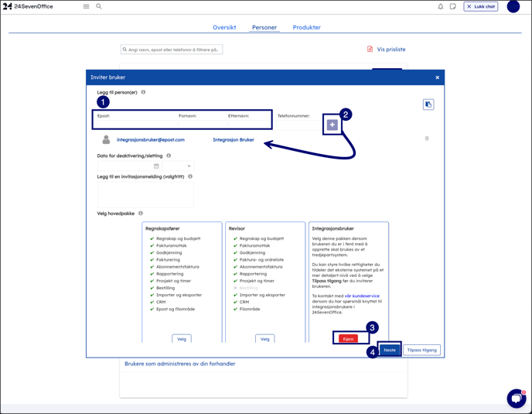
Task: Switch to the Oversikt tab
Action: pos(224,28)
